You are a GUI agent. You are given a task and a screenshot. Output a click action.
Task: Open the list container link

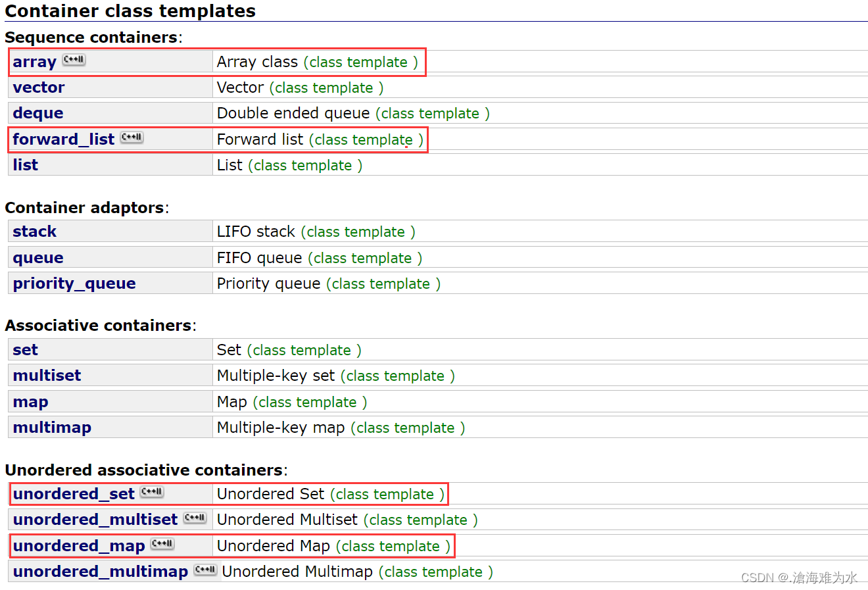(26, 165)
